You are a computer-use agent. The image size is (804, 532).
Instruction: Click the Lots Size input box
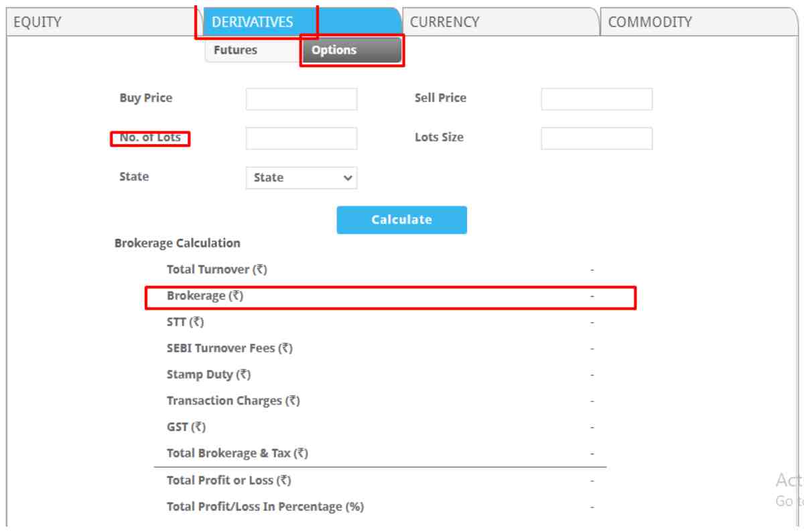(596, 139)
